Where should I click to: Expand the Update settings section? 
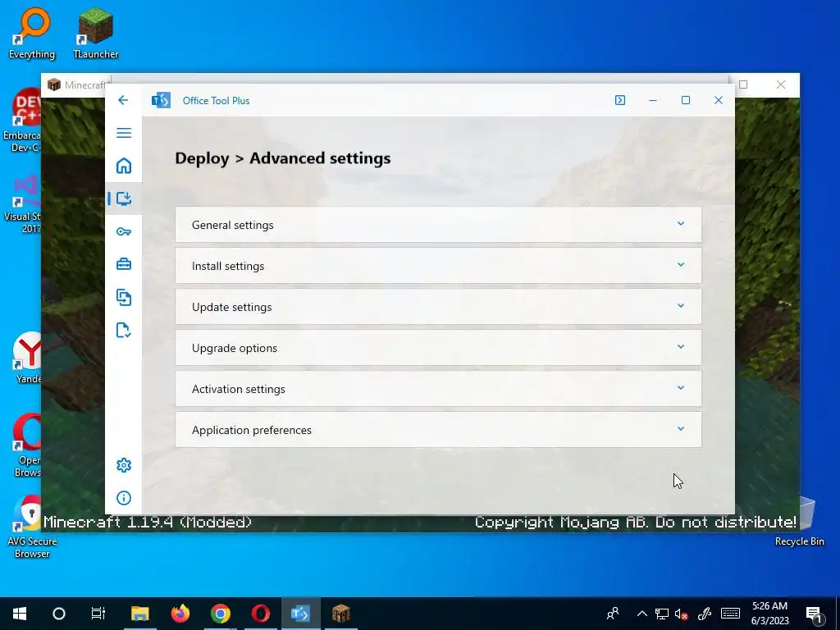coord(438,307)
